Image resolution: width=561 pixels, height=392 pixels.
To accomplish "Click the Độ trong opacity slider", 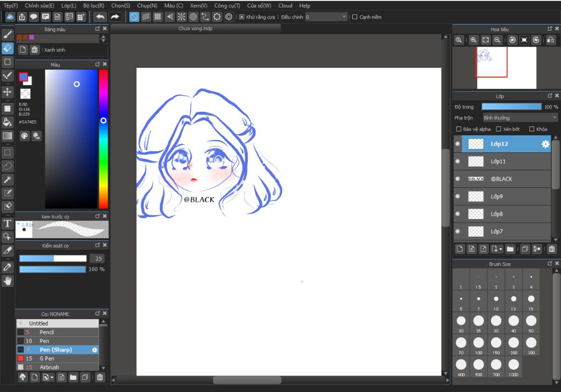I will (512, 107).
